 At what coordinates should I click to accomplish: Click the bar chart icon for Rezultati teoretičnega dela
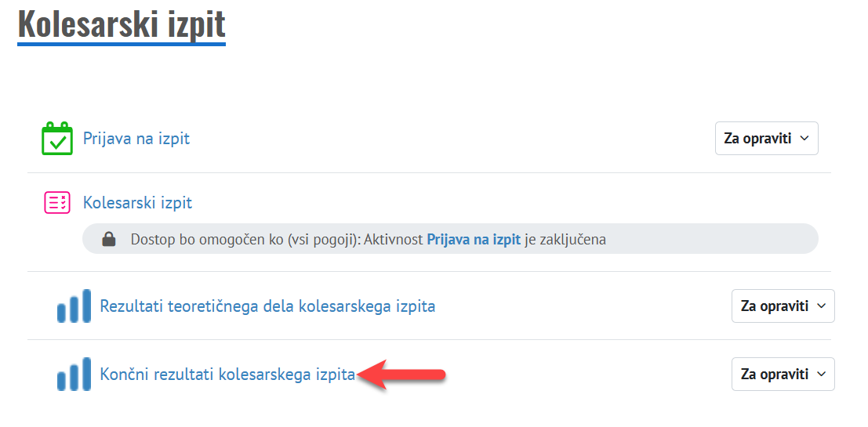pos(74,306)
